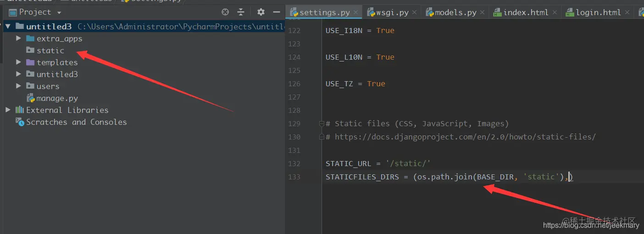Image resolution: width=644 pixels, height=234 pixels.
Task: Close the wsgi.py tab
Action: click(x=415, y=13)
